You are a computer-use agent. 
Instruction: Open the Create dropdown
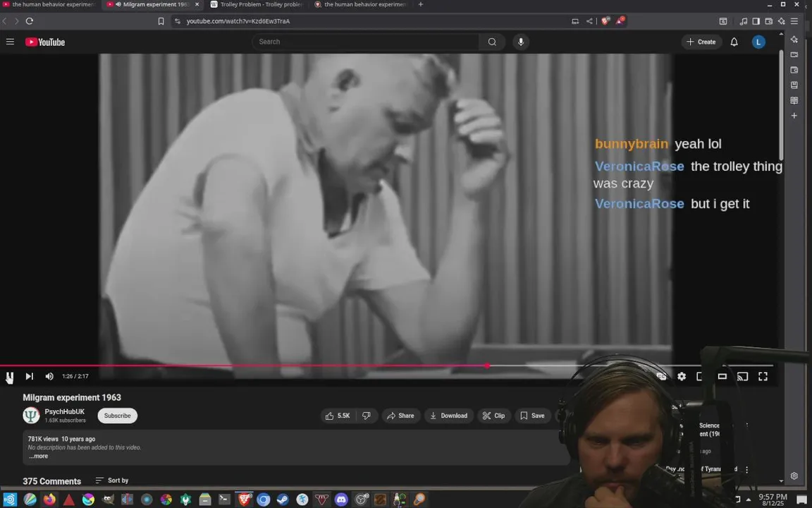tap(701, 42)
